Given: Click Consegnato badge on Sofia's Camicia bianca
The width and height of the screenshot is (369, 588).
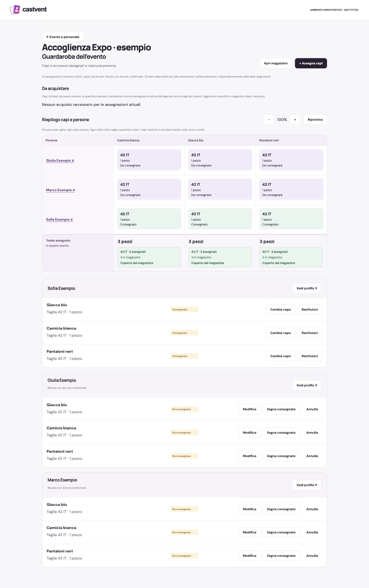Looking at the screenshot, I should point(184,333).
